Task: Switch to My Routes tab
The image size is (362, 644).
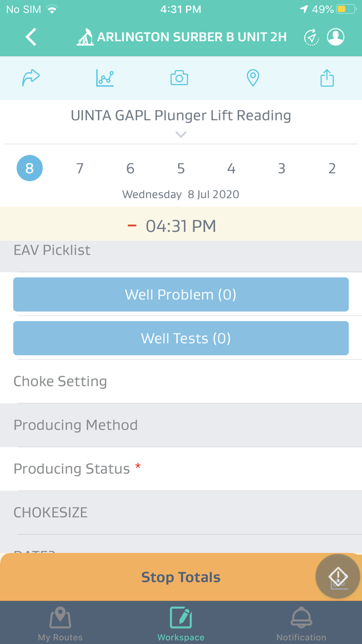Action: coord(60,623)
